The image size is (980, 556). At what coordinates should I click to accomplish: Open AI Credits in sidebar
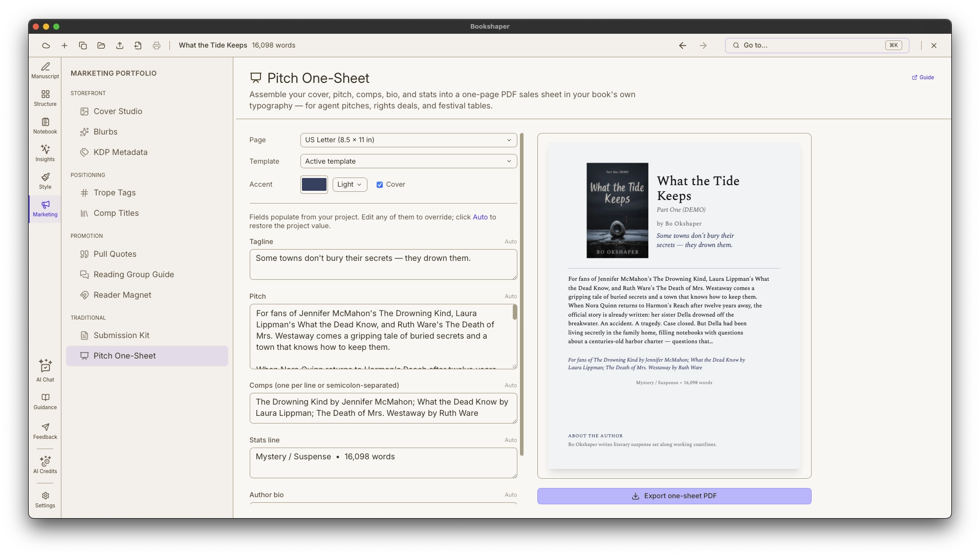45,465
